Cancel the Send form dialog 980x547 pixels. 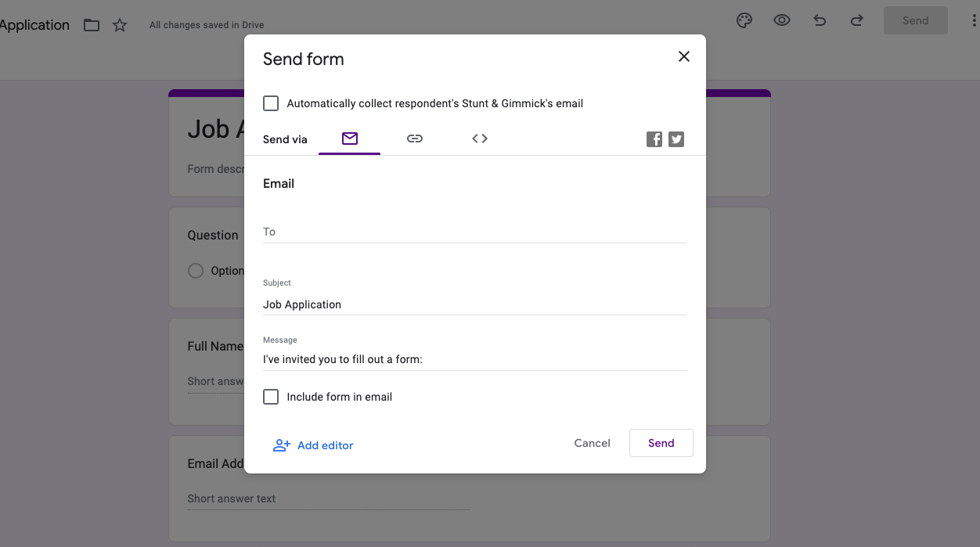(592, 443)
